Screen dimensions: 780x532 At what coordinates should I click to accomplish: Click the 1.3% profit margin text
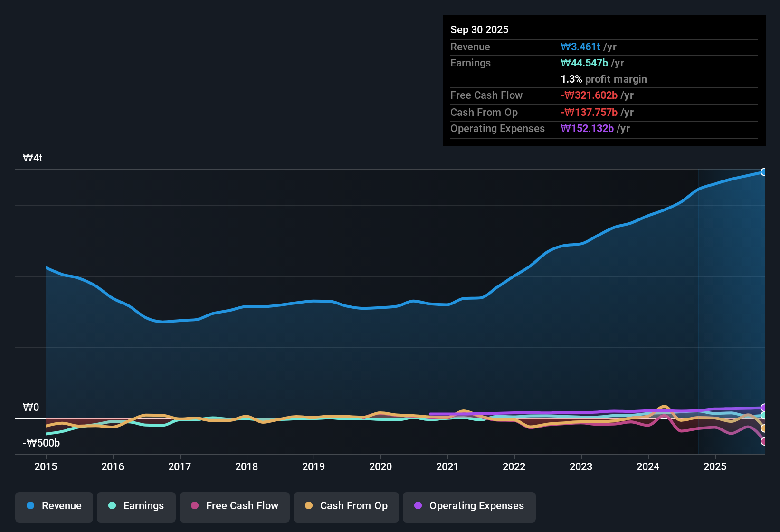tap(604, 79)
